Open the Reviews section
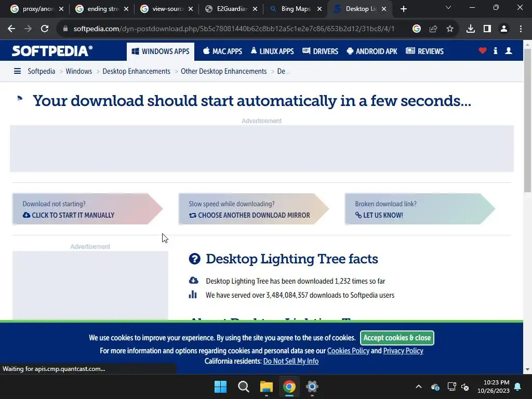This screenshot has height=399, width=532. click(425, 51)
